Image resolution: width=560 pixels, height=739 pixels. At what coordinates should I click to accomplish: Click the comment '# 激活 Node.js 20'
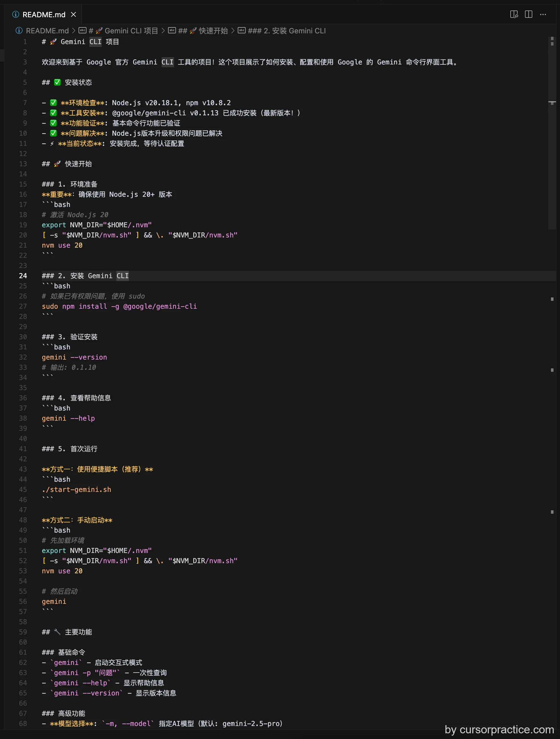point(75,215)
